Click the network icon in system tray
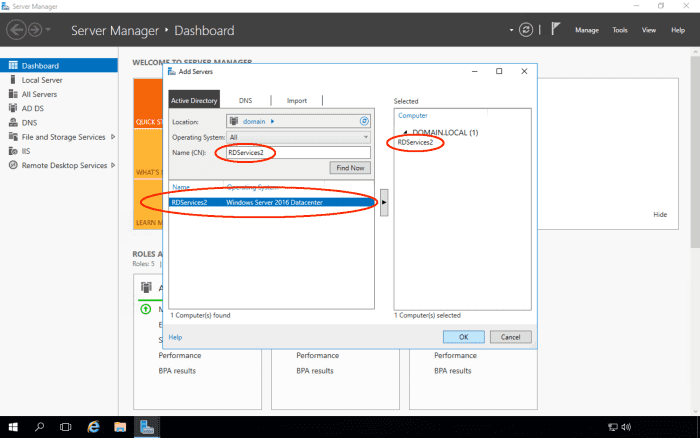Viewport: 700px width, 438px height. coord(613,427)
